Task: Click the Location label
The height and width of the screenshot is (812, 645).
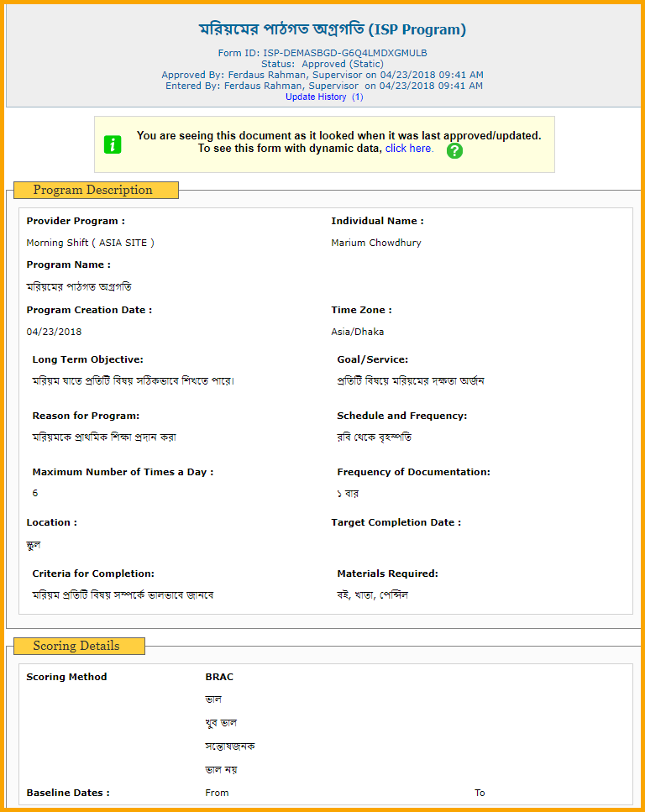Action: pos(52,522)
